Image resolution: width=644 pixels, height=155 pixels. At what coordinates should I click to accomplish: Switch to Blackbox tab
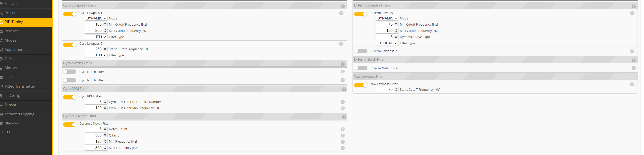(x=26, y=123)
